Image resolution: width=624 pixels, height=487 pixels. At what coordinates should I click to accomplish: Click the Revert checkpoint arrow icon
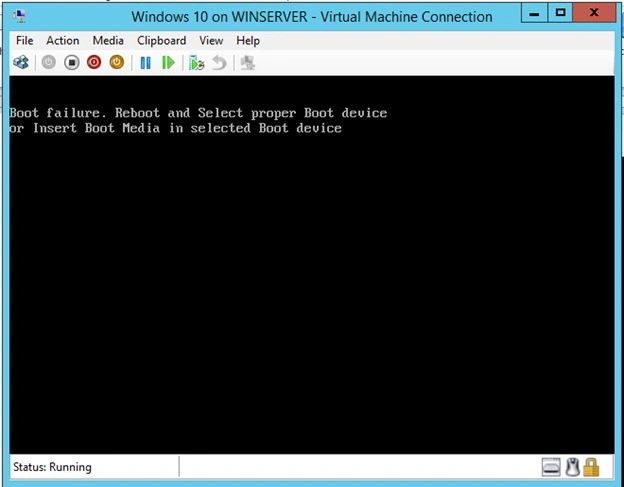pos(219,63)
